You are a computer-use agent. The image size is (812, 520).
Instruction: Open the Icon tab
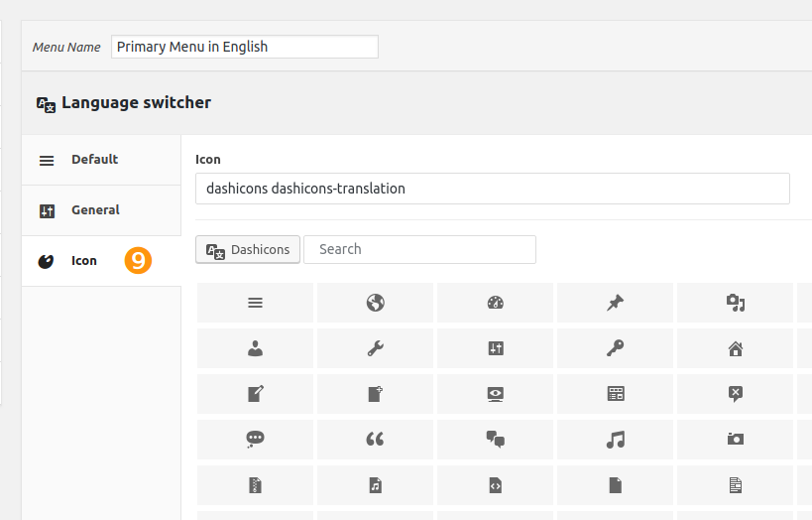tap(101, 261)
